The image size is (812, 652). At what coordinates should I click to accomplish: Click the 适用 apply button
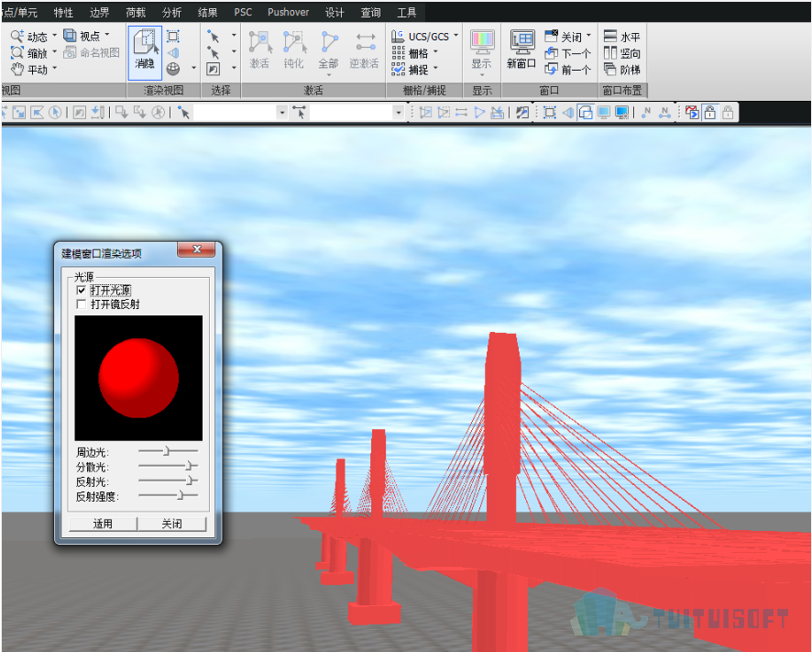coord(103,524)
